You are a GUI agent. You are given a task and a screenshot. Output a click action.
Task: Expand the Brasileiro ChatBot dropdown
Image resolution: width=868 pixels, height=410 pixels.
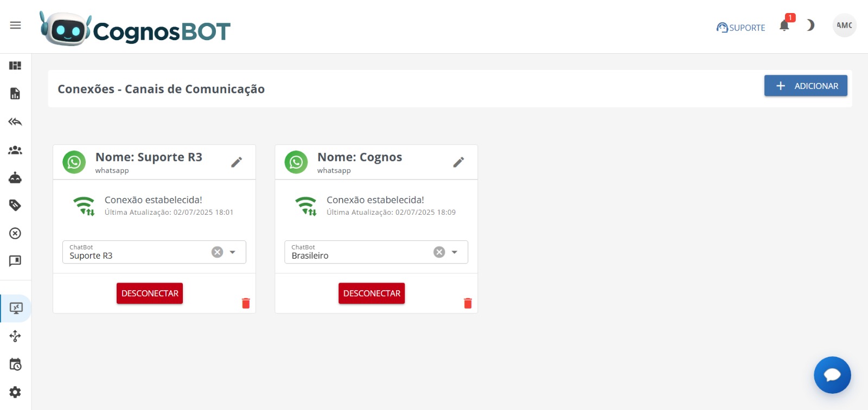click(x=455, y=252)
